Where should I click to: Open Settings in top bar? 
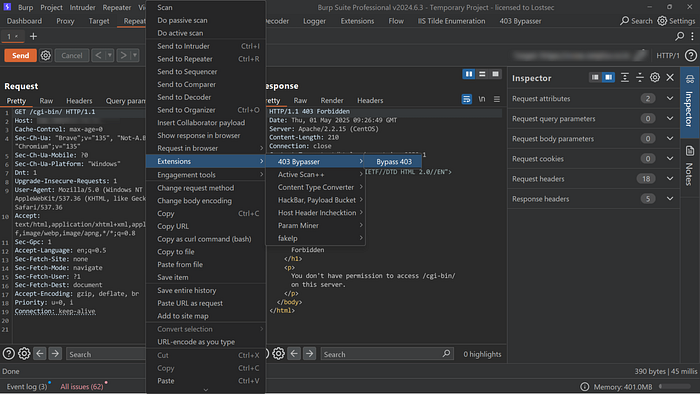click(676, 21)
